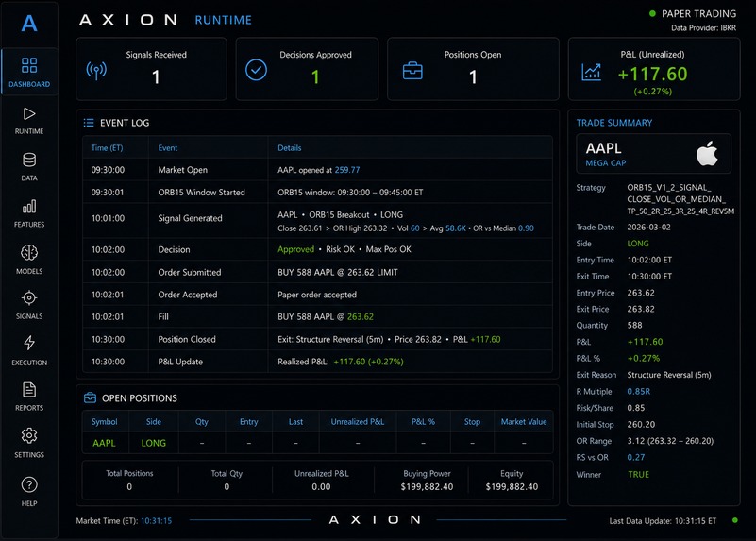
Task: Click the Signals Received antenna icon
Action: coord(96,71)
